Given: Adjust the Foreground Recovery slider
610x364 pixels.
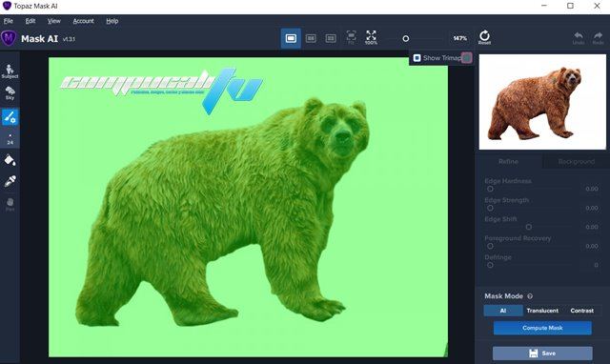Looking at the screenshot, I should (x=490, y=246).
